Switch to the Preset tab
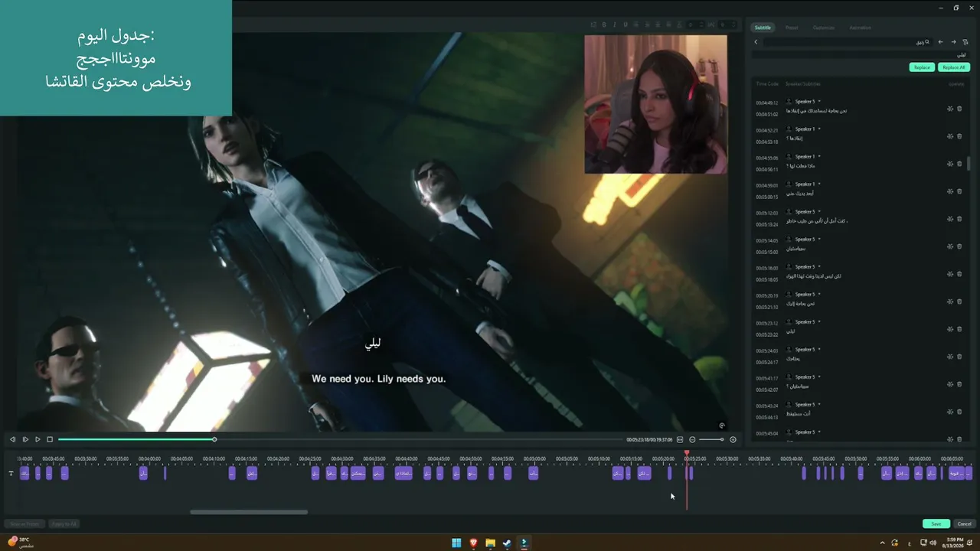This screenshot has height=551, width=980. (x=792, y=28)
